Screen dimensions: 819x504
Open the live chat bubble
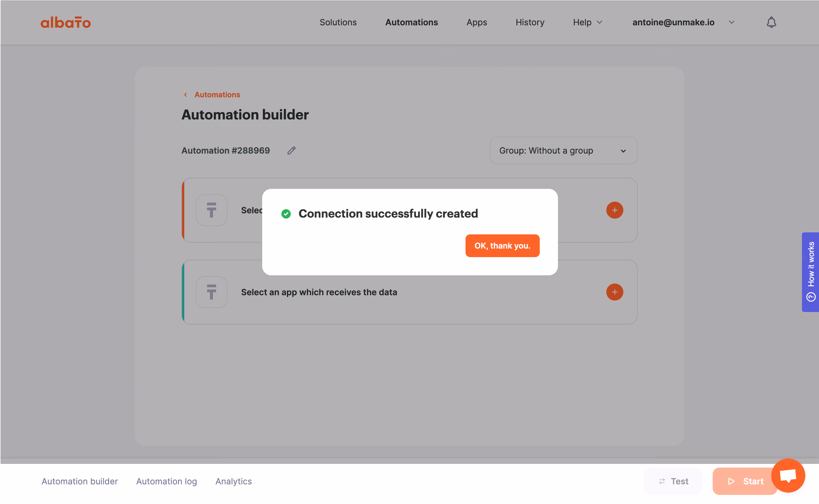788,475
